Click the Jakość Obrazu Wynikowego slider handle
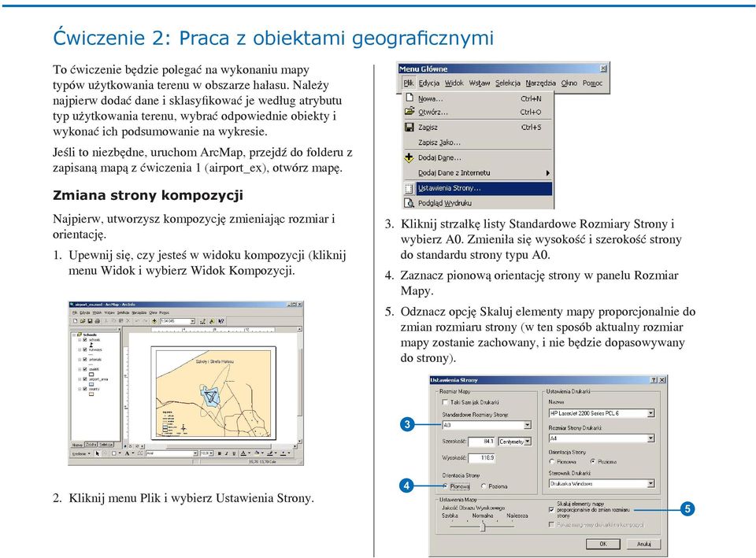 483,527
